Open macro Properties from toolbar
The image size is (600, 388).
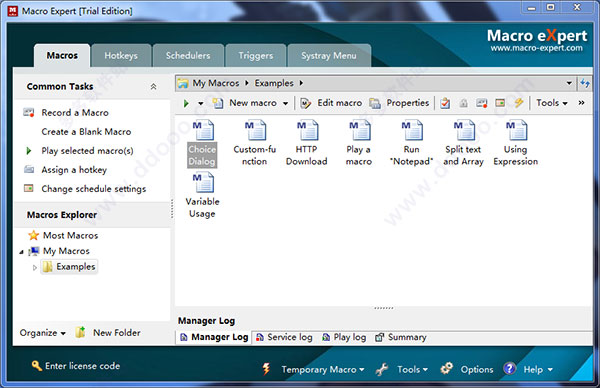click(399, 103)
